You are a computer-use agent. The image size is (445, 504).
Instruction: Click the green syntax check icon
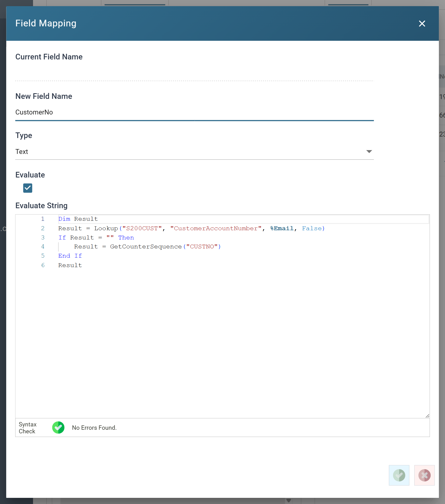(58, 428)
